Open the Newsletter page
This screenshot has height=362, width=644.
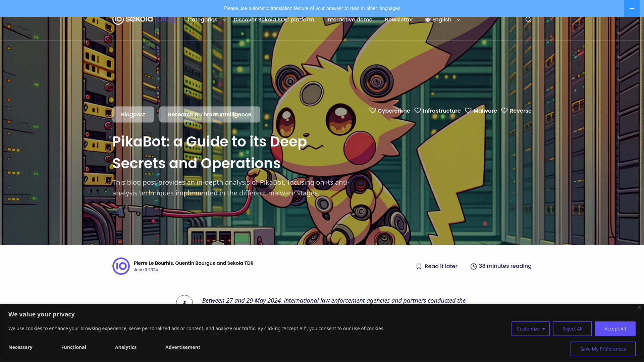pyautogui.click(x=399, y=20)
